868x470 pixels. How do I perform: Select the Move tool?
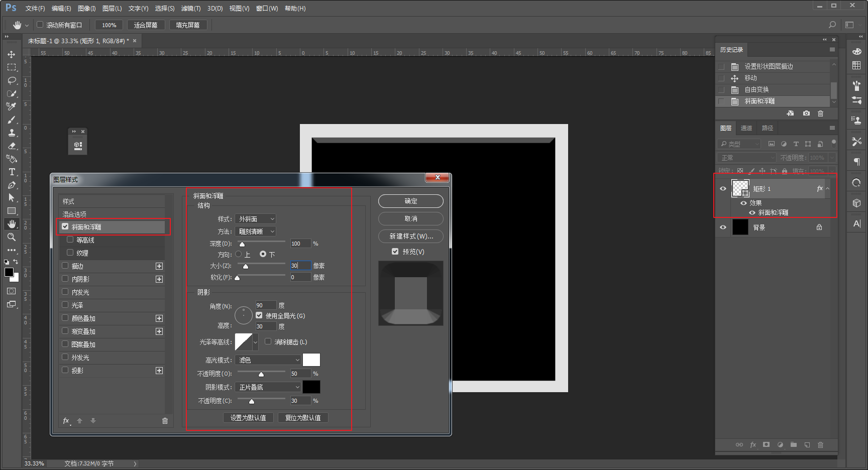click(12, 54)
